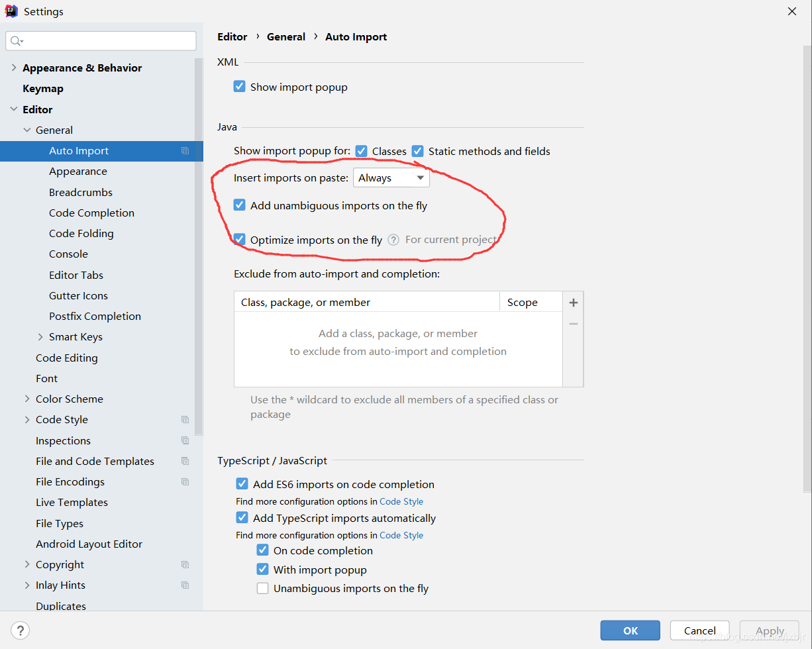Select Font settings item
812x649 pixels.
tap(46, 378)
